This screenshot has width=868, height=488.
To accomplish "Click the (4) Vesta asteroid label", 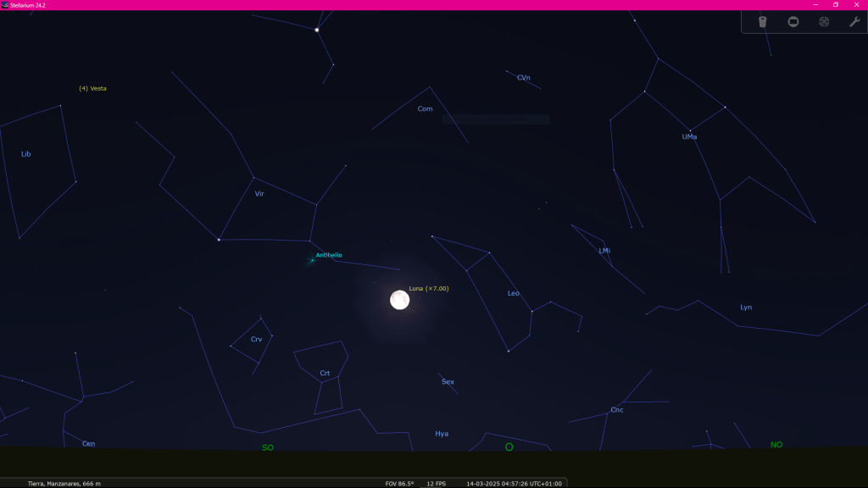I will click(x=92, y=88).
